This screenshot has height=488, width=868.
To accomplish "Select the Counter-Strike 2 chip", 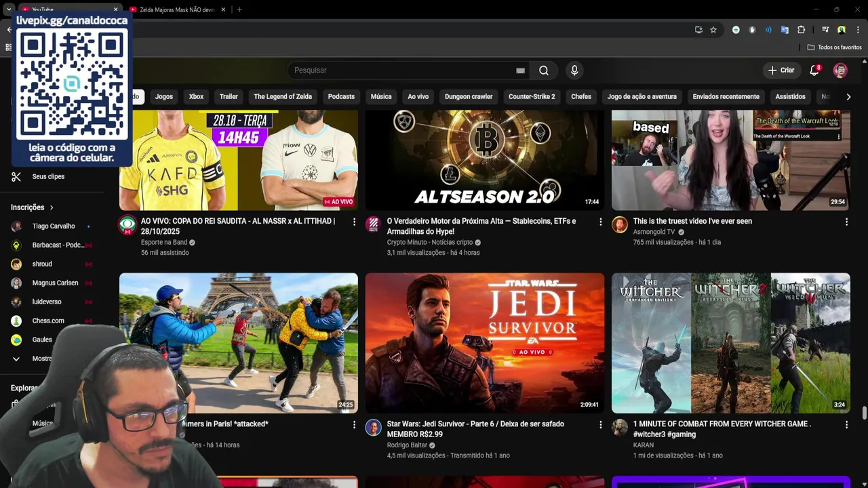I will click(532, 97).
